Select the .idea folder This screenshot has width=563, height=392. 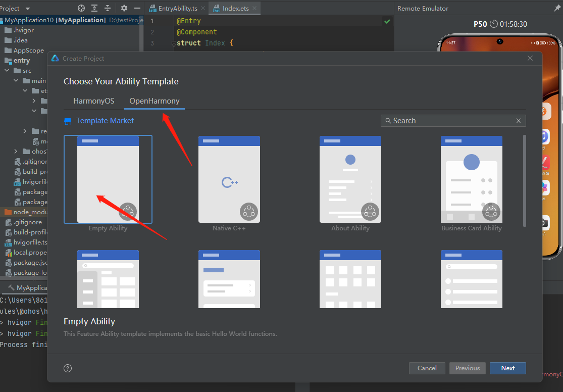pyautogui.click(x=16, y=40)
